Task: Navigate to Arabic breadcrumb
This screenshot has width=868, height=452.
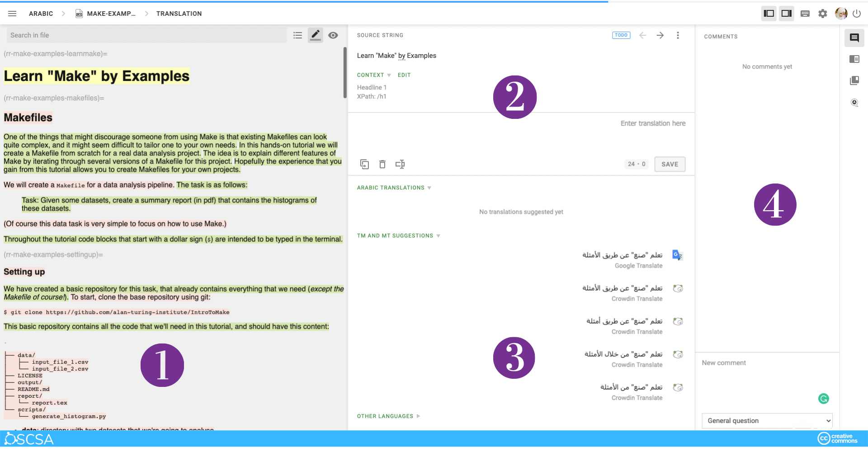Action: click(x=41, y=14)
